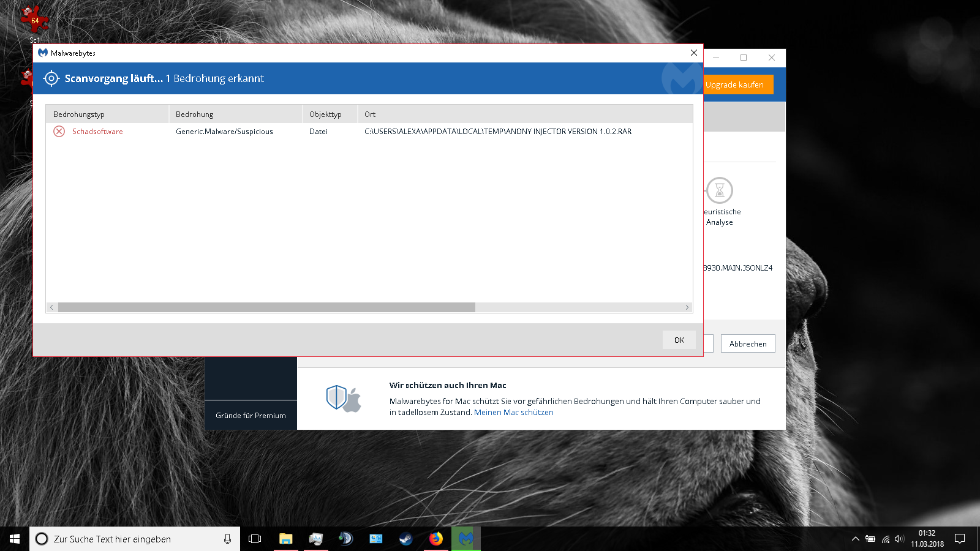Click the Cortana microphone icon
The image size is (980, 551).
227,539
